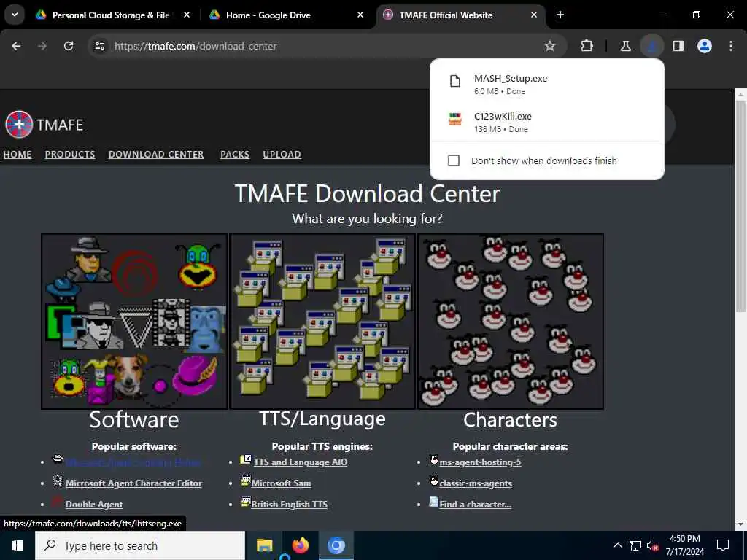Screen dimensions: 747x560
Task: Launch Firefox from the taskbar
Action: [300, 545]
